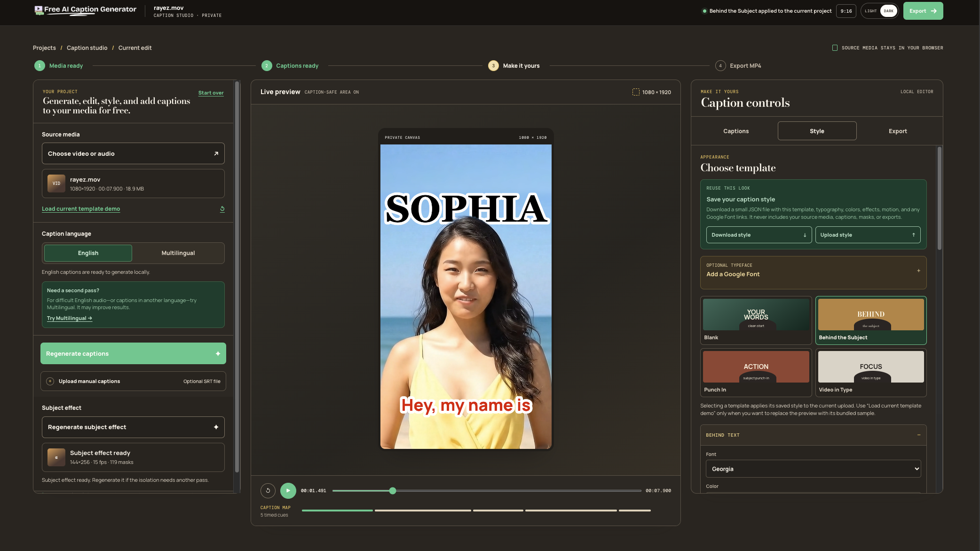Collapse the Behind Text section
Image resolution: width=980 pixels, height=551 pixels.
(x=813, y=435)
